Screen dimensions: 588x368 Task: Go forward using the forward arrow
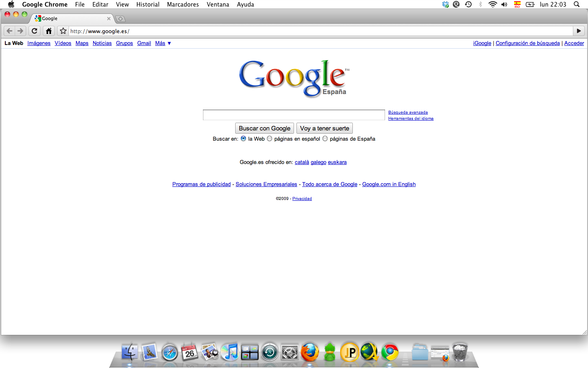pyautogui.click(x=20, y=31)
